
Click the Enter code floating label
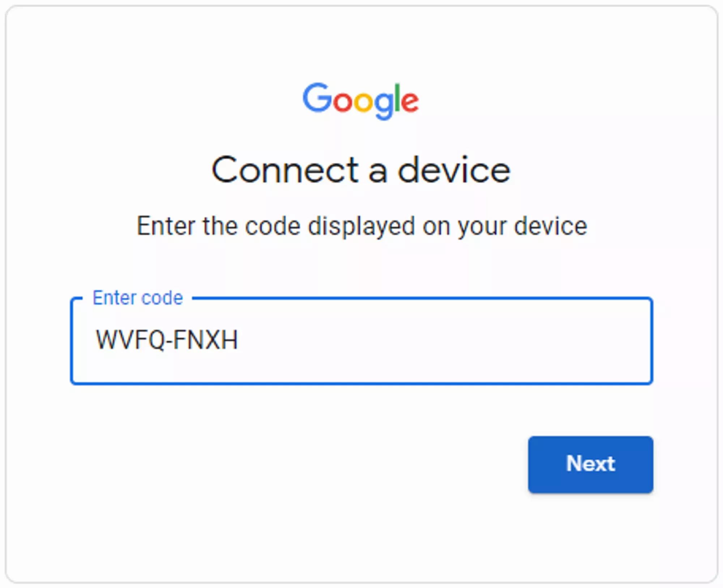click(x=138, y=297)
